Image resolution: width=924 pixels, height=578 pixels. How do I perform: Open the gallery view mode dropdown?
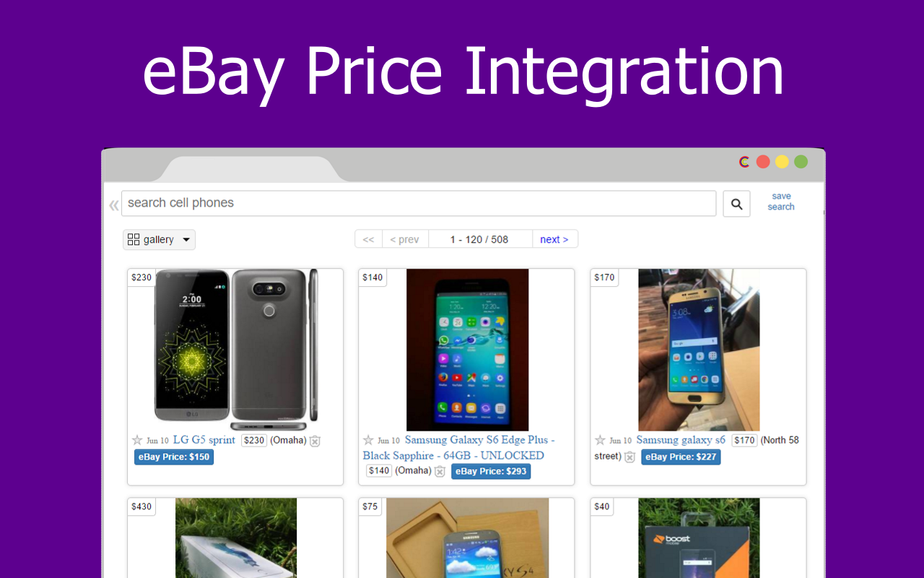coord(159,240)
